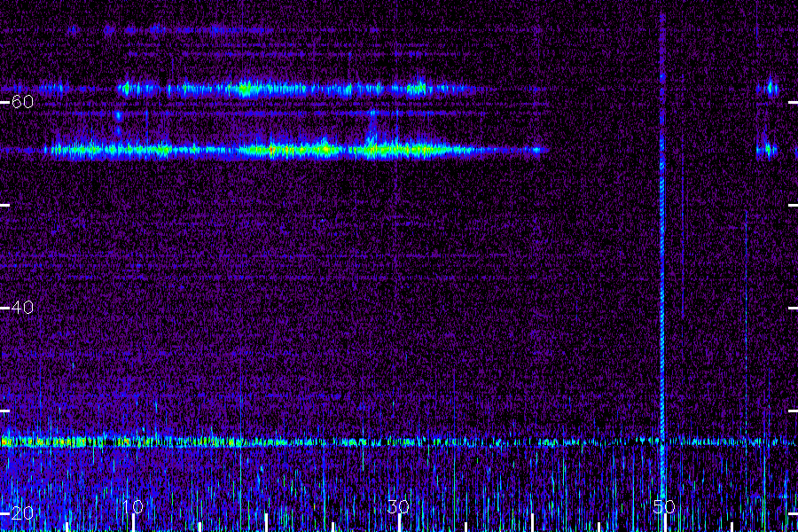Click the "10" time axis label

(x=133, y=506)
